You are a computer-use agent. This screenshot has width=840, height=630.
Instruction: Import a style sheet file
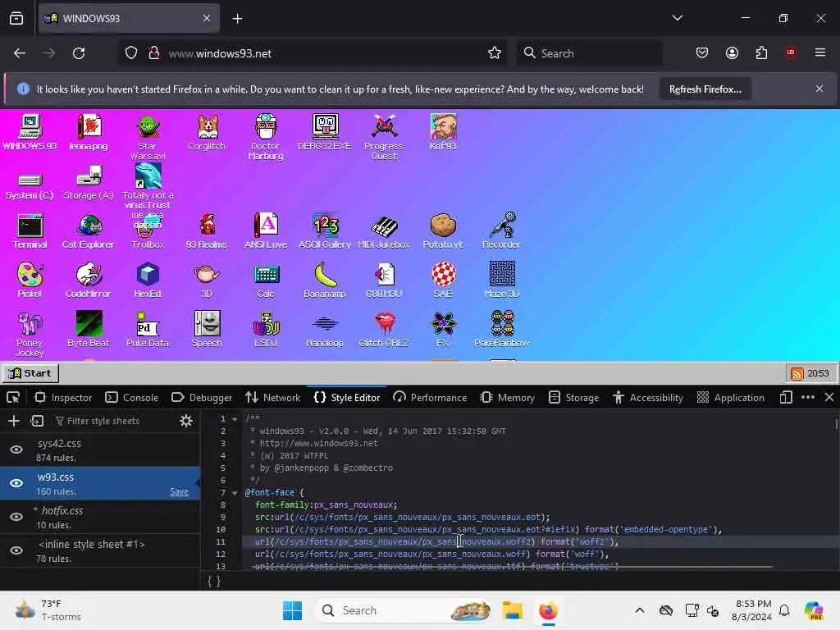point(37,421)
